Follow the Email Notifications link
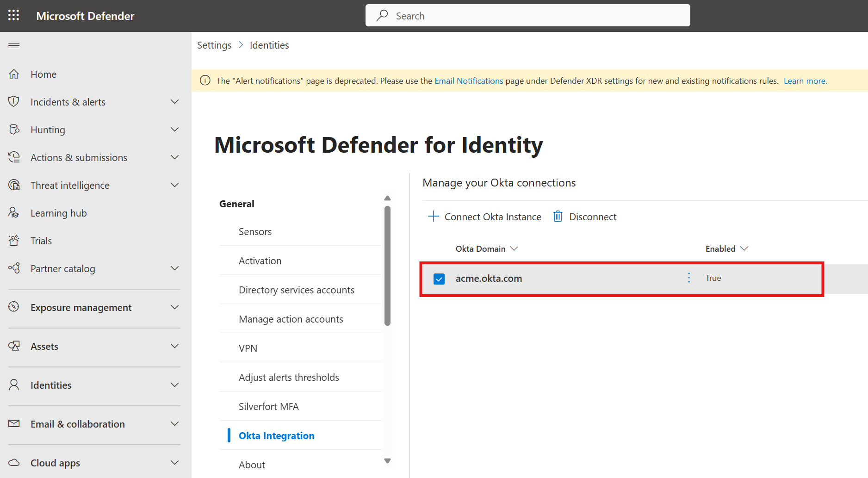This screenshot has width=868, height=478. [469, 81]
